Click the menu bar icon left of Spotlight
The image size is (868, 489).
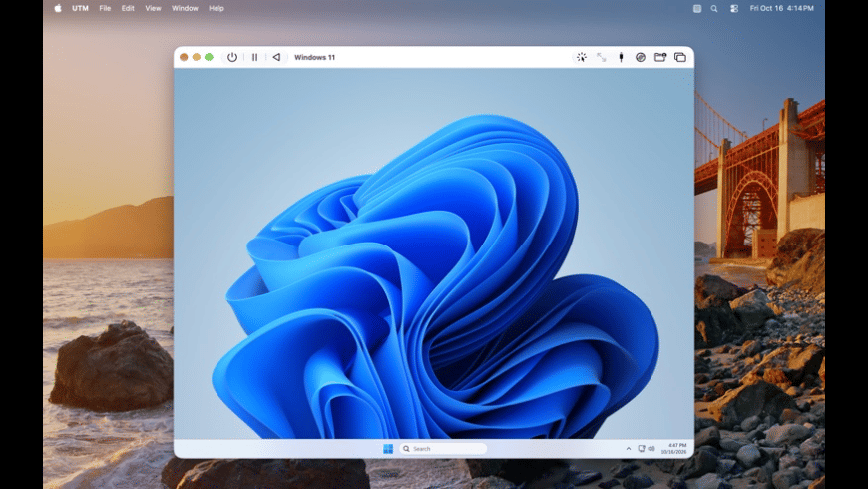click(697, 8)
